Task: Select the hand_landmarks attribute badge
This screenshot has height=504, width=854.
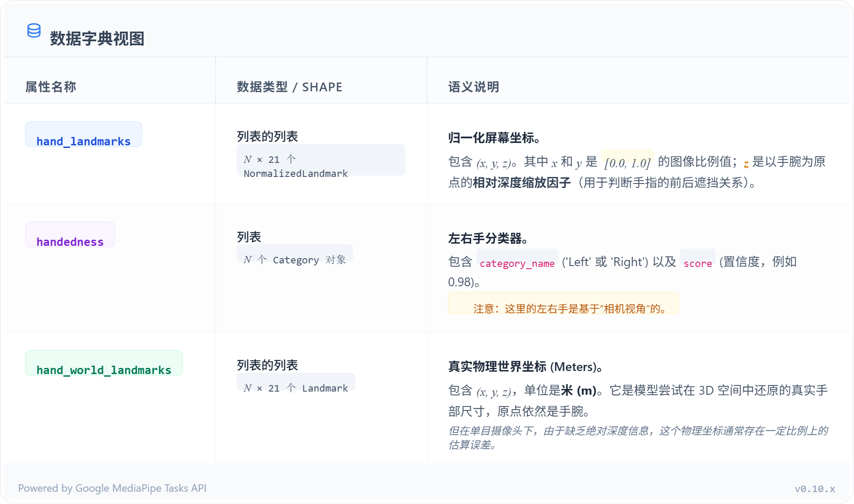Action: 83,134
